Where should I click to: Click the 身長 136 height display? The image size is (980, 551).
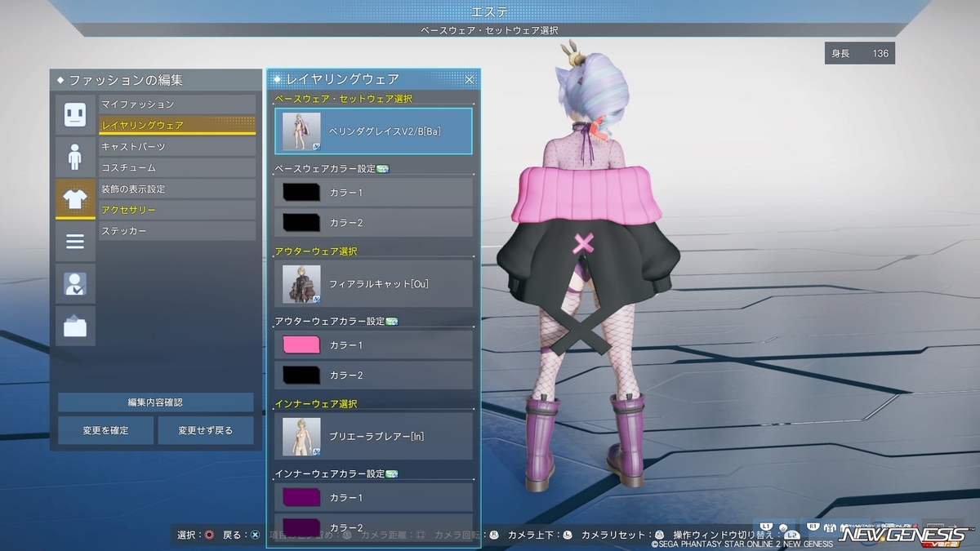tap(860, 53)
